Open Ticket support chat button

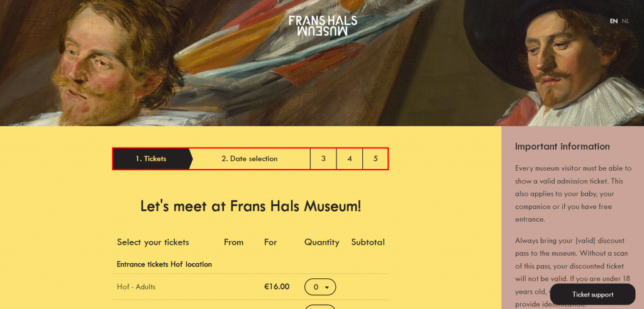pyautogui.click(x=592, y=295)
